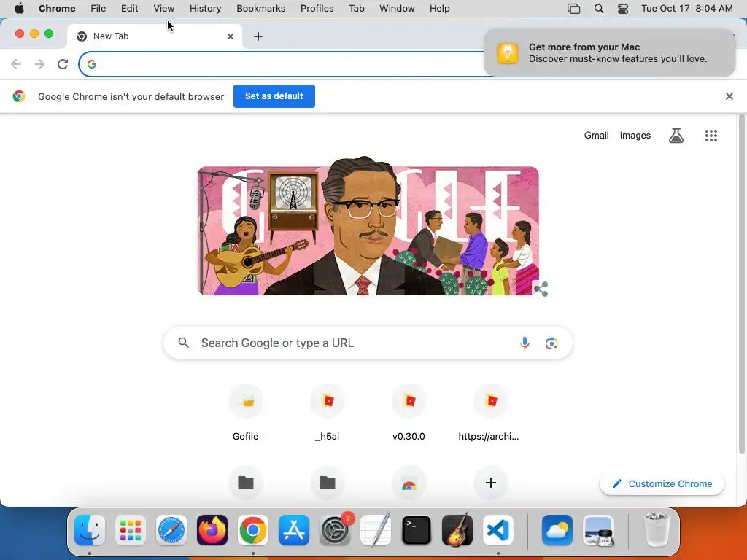
Task: Open Terminal from the Dock
Action: click(x=417, y=530)
